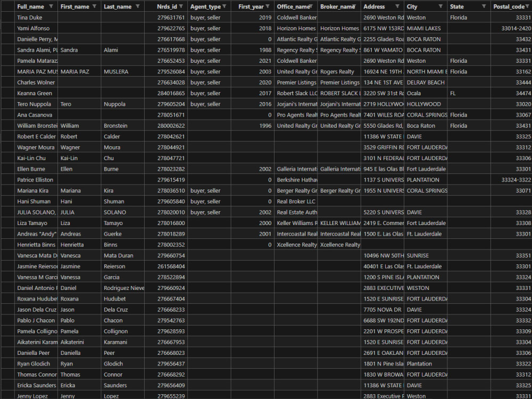The width and height of the screenshot is (532, 399).
Task: Open the City column filter icon
Action: (x=440, y=6)
